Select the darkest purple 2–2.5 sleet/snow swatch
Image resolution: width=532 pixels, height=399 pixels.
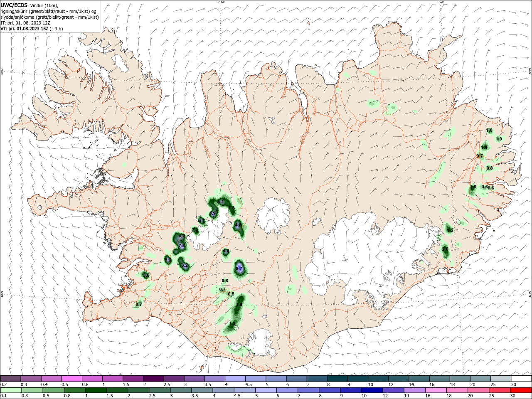click(x=153, y=379)
